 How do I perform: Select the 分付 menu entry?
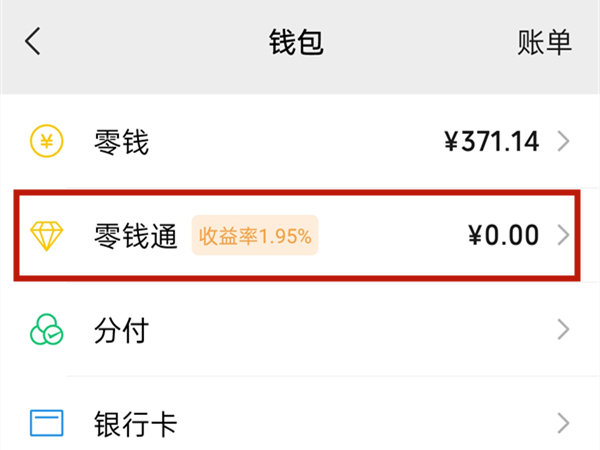click(x=121, y=329)
